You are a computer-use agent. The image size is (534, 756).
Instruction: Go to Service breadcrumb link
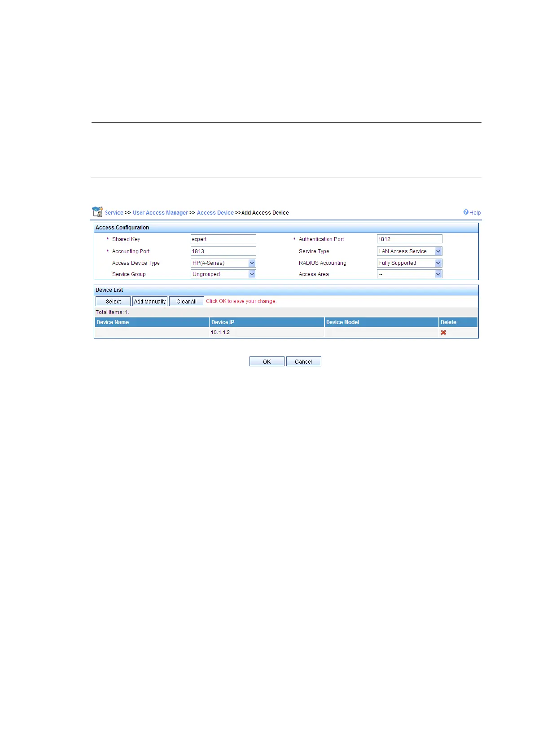coord(114,213)
